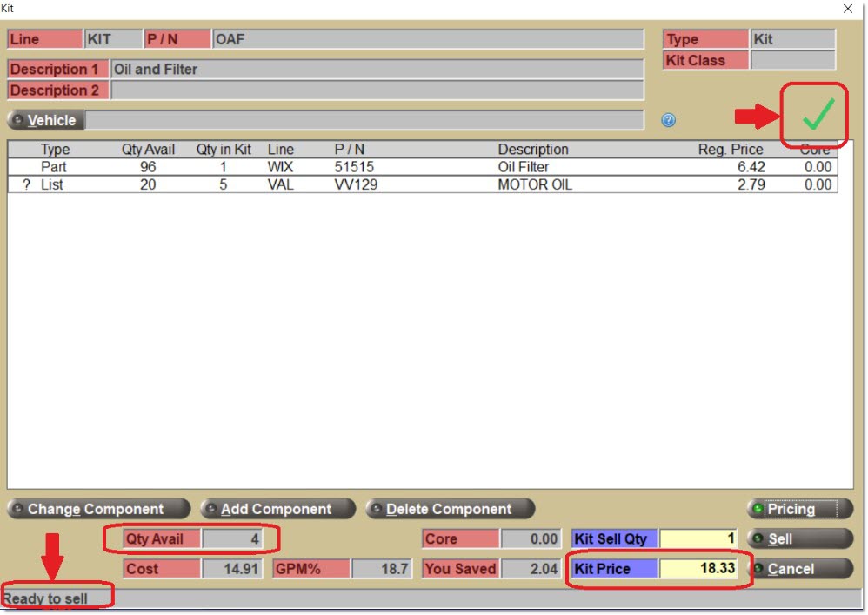Click the Sell button
868x615 pixels.
pyautogui.click(x=799, y=538)
